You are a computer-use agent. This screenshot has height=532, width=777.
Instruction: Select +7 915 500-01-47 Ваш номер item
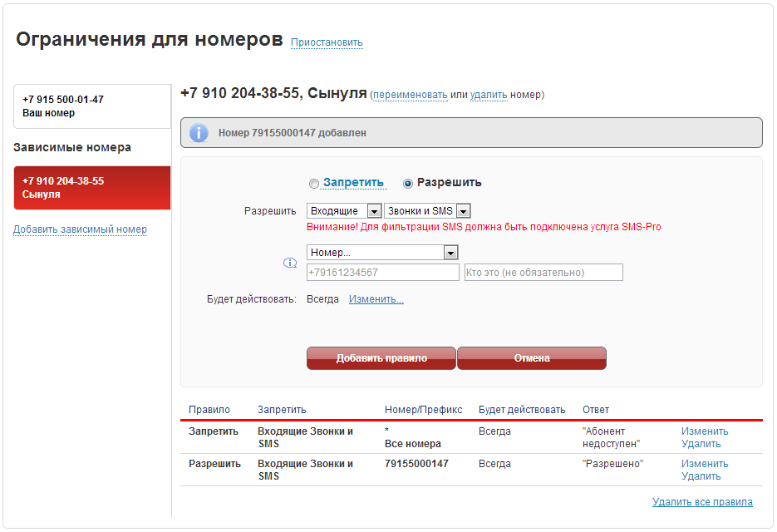tap(91, 106)
